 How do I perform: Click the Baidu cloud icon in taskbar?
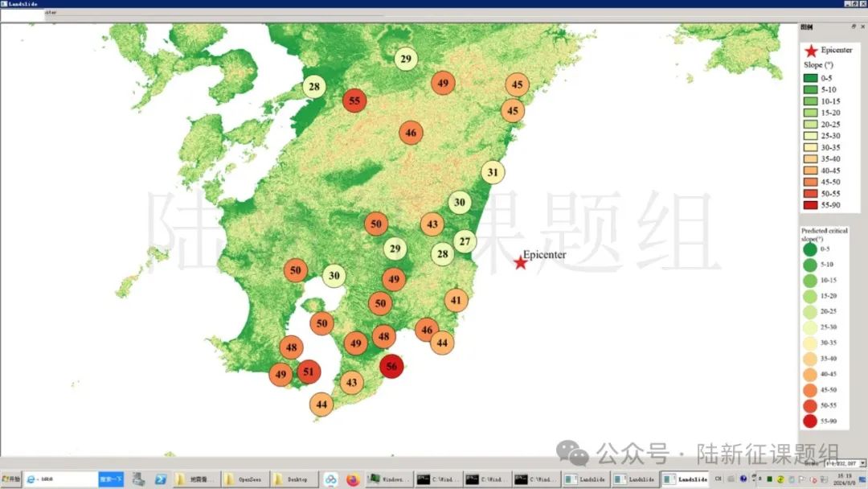[330, 479]
